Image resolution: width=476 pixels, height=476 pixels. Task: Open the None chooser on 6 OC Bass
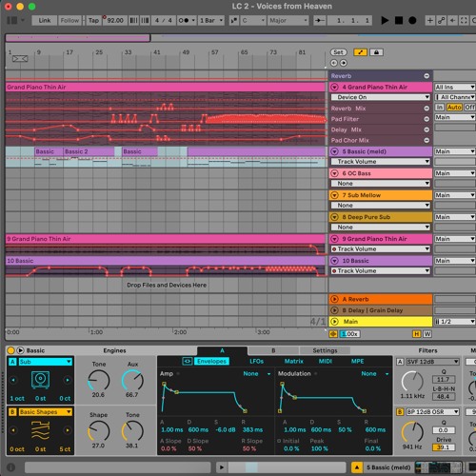[x=381, y=184]
